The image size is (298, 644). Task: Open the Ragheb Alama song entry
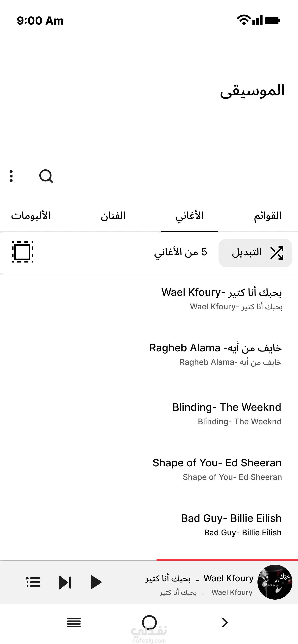coord(215,354)
